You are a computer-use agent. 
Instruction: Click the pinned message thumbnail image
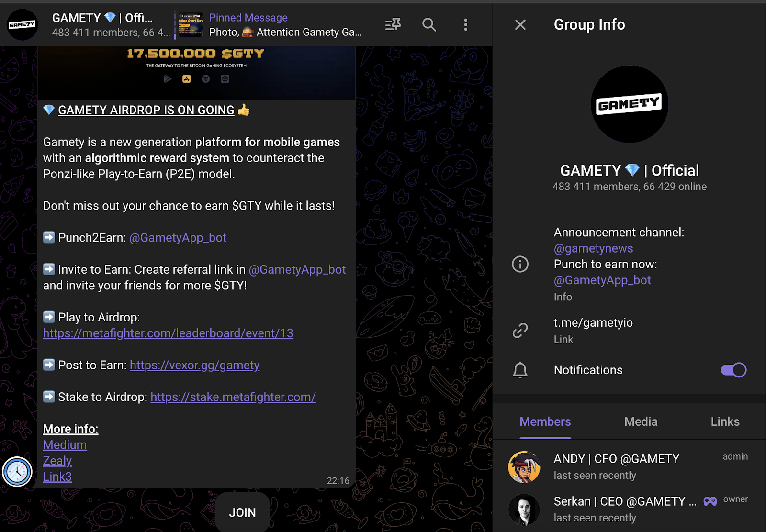(191, 25)
